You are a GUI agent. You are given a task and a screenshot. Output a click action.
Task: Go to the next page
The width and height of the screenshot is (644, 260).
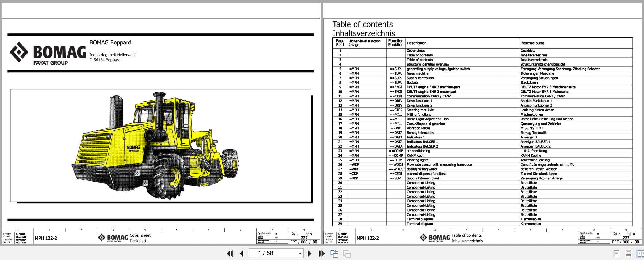pyautogui.click(x=310, y=253)
